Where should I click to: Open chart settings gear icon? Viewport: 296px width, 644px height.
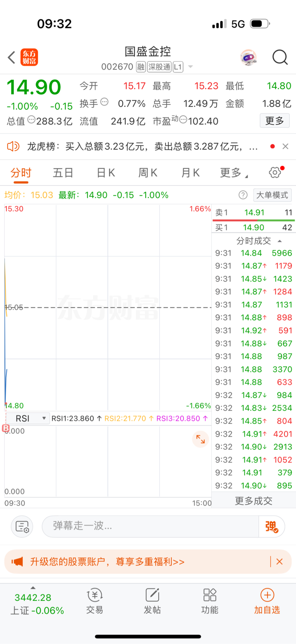tap(275, 172)
